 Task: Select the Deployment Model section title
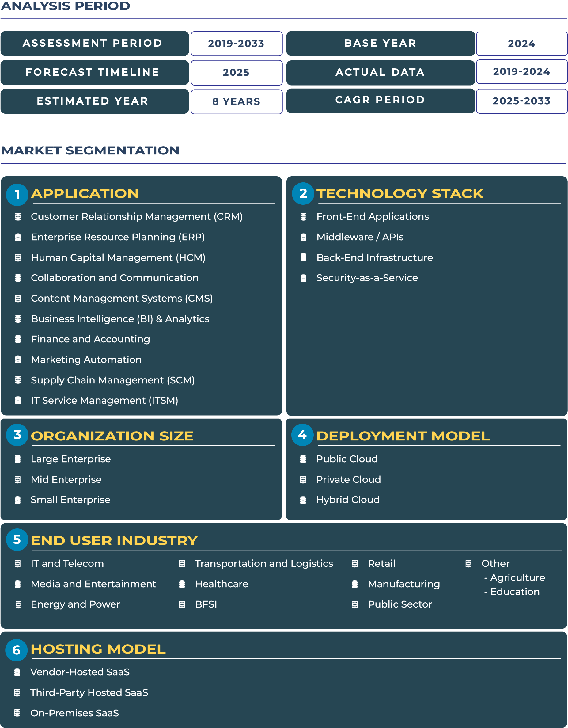click(x=403, y=436)
